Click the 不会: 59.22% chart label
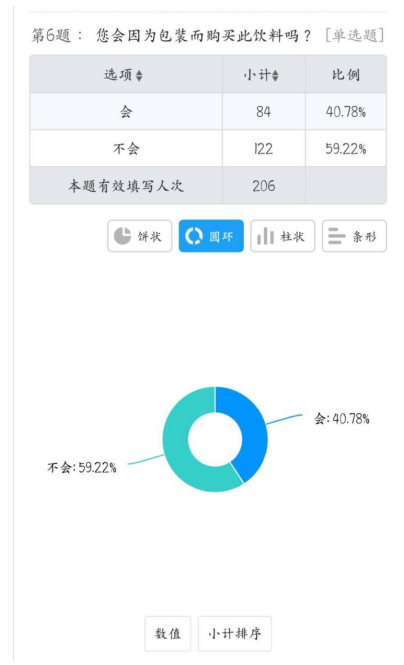 82,467
